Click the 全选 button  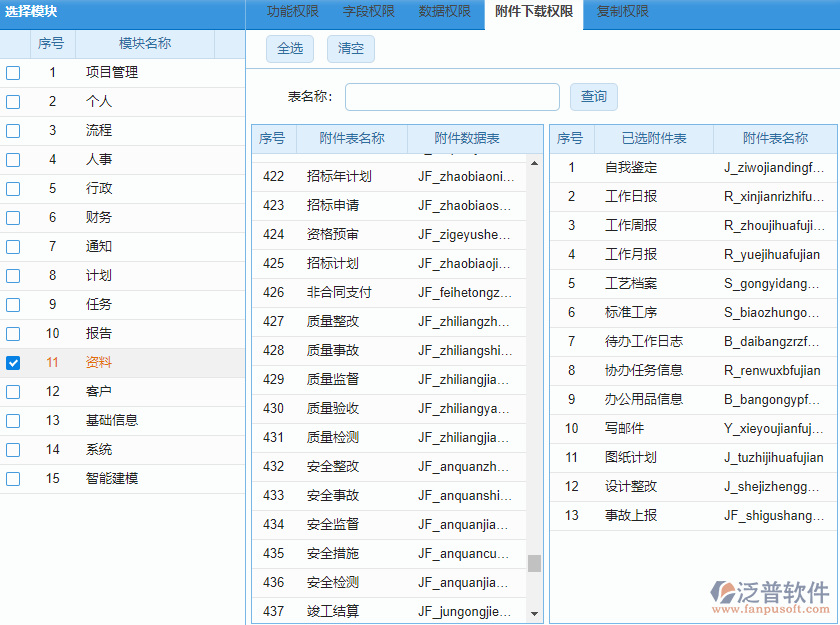point(289,48)
